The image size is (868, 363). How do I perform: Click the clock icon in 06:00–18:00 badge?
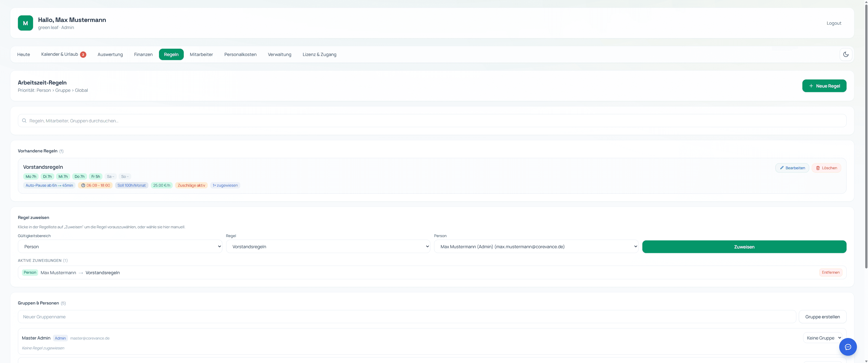(x=83, y=186)
